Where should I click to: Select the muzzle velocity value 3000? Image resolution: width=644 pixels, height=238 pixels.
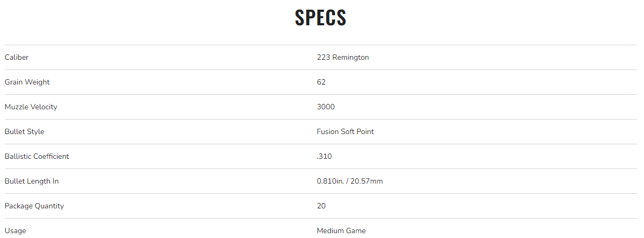point(326,107)
